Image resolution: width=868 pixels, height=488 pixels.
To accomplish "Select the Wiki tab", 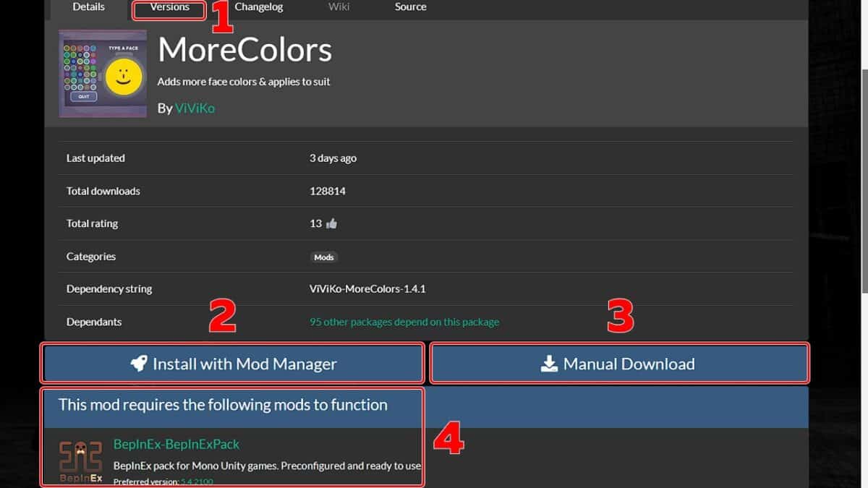I will click(339, 7).
